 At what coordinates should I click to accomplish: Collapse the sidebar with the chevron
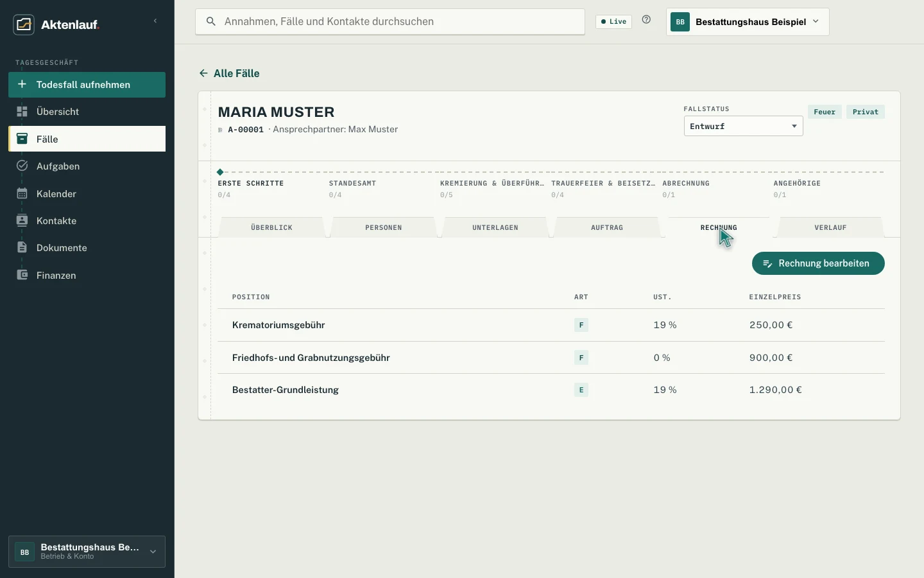click(155, 21)
